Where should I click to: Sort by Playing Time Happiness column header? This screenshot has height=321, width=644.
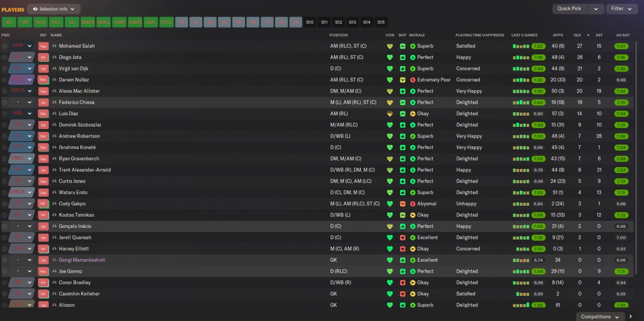pyautogui.click(x=479, y=35)
